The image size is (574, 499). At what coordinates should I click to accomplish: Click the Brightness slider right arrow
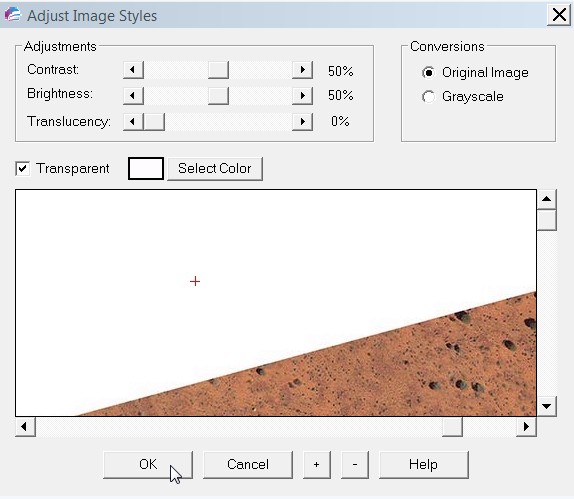302,96
